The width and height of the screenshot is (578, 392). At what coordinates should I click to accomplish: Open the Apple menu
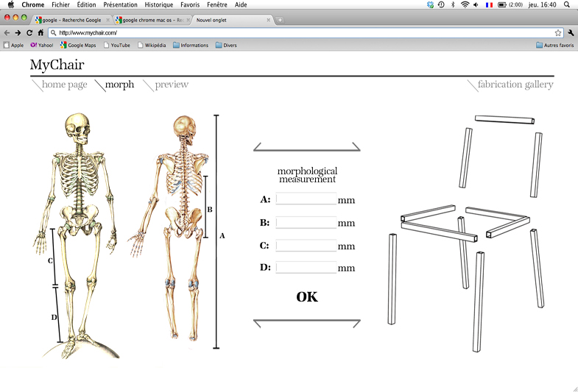tap(11, 4)
